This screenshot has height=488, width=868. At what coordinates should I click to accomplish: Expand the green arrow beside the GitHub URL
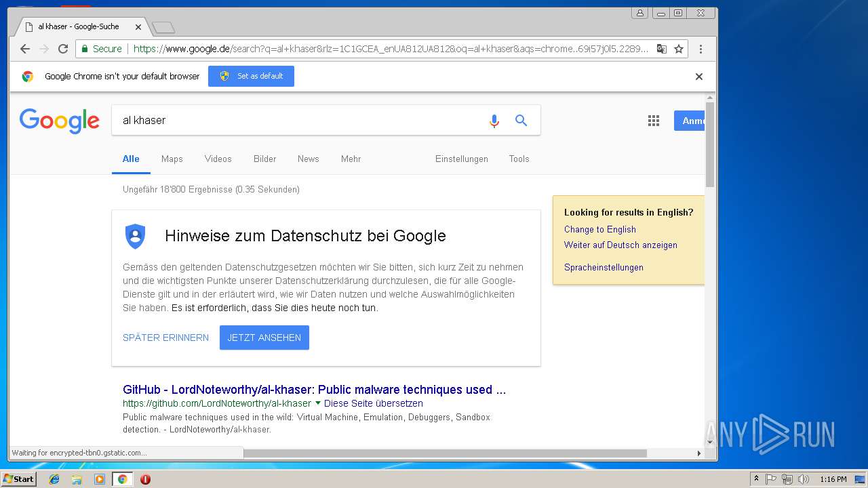(317, 403)
